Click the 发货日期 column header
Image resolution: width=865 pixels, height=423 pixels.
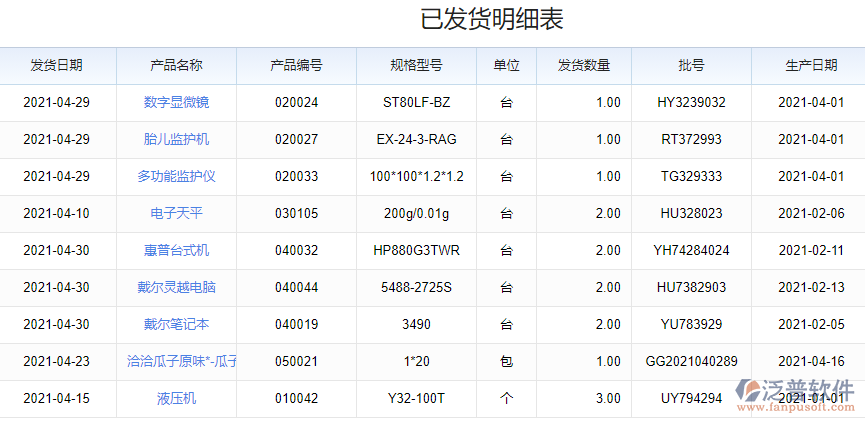pyautogui.click(x=56, y=66)
